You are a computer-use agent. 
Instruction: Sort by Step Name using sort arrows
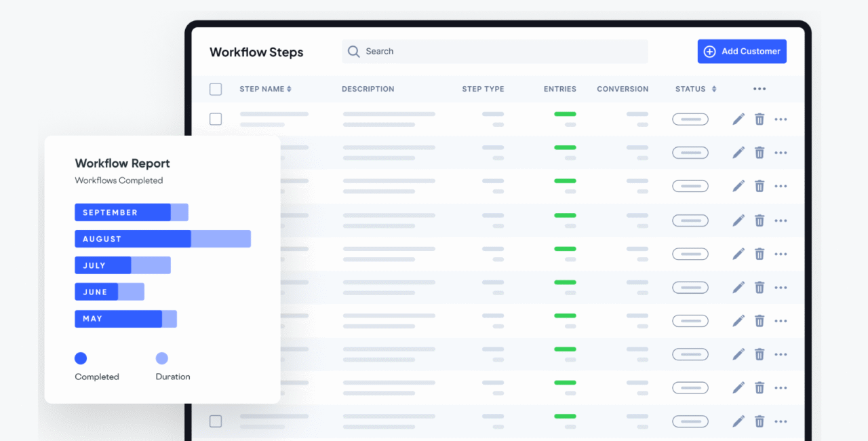289,89
